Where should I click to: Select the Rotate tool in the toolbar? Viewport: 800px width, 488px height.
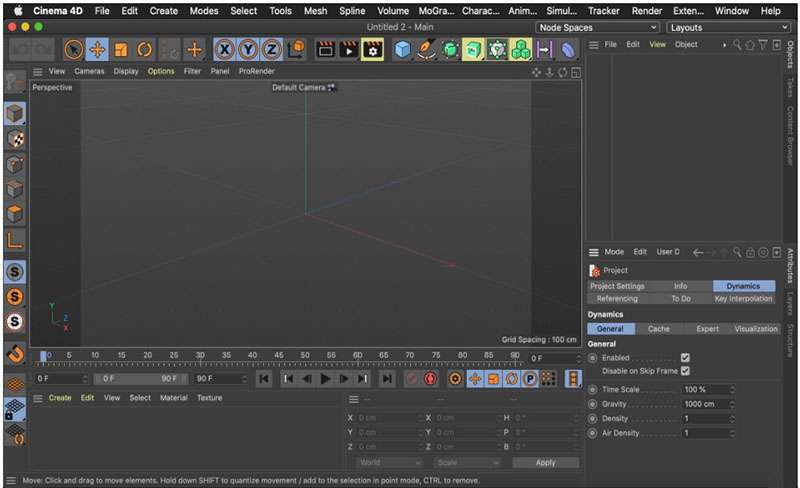pos(144,50)
